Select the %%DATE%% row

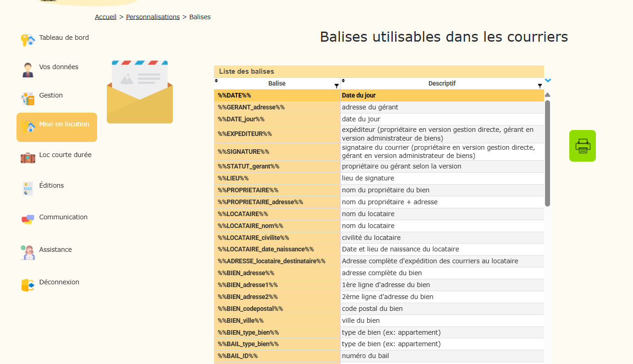(379, 95)
